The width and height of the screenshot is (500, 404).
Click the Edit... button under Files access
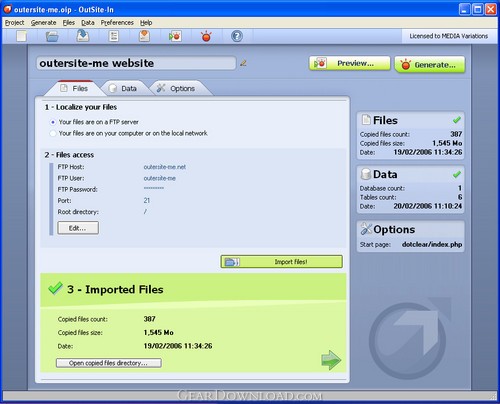pyautogui.click(x=78, y=228)
